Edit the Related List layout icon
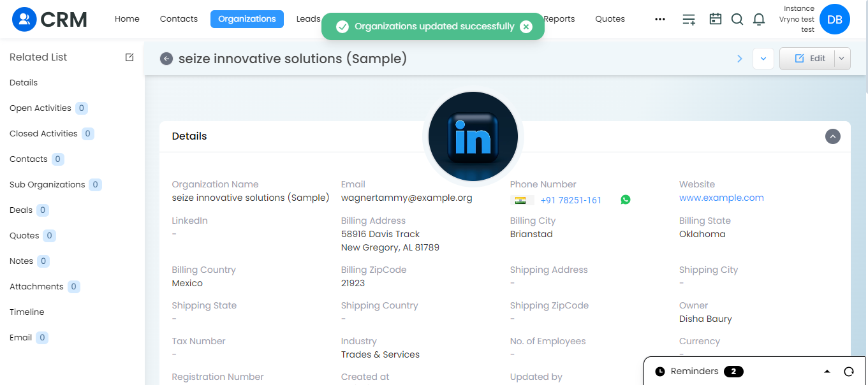Image resolution: width=868 pixels, height=385 pixels. point(129,57)
